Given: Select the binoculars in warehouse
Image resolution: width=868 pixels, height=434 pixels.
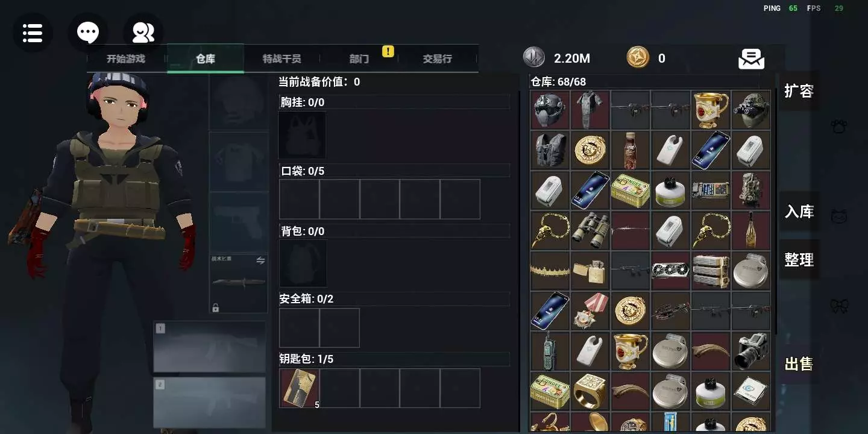Looking at the screenshot, I should point(590,230).
